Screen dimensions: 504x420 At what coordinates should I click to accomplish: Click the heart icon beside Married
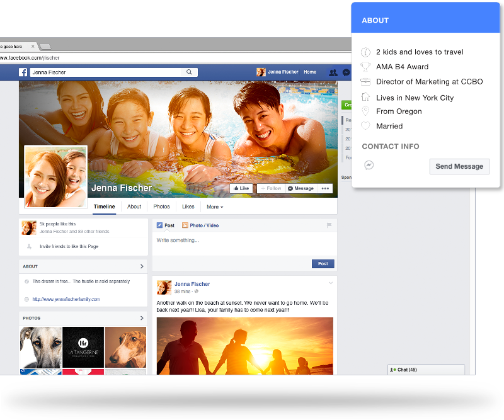tap(365, 126)
